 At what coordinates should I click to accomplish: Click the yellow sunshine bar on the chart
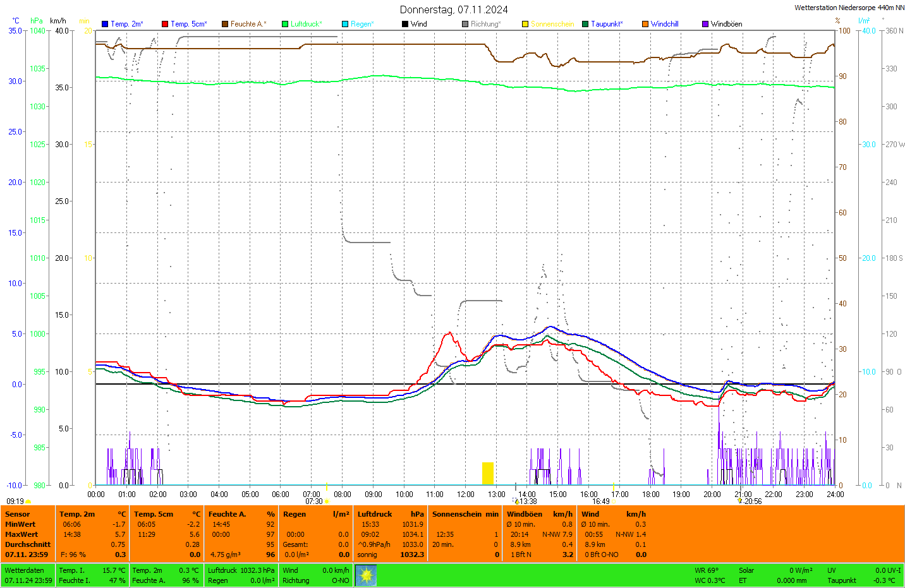[488, 473]
